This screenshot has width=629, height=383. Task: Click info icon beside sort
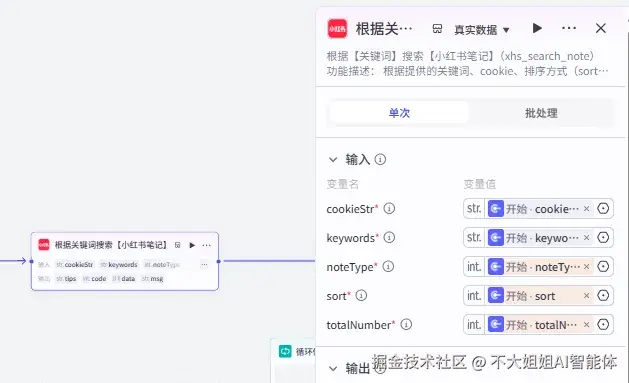pos(361,296)
